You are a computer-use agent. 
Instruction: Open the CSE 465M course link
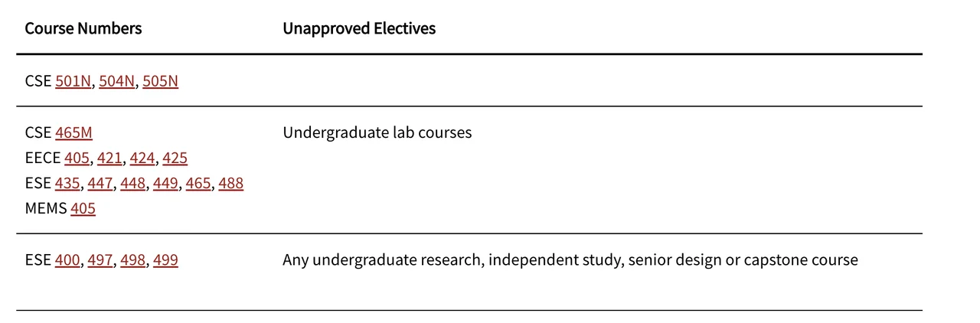(x=73, y=132)
